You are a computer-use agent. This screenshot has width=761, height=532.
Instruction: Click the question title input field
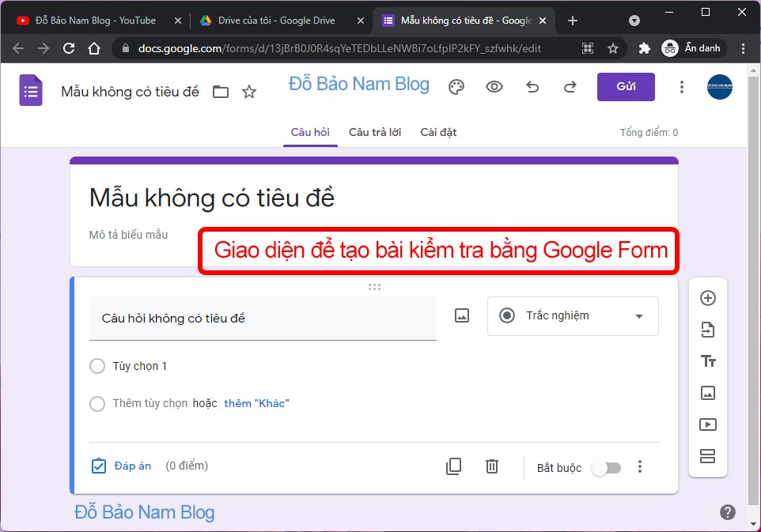coord(263,318)
